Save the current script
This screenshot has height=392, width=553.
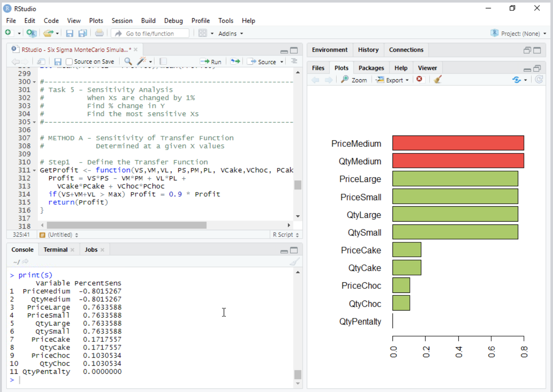click(69, 33)
